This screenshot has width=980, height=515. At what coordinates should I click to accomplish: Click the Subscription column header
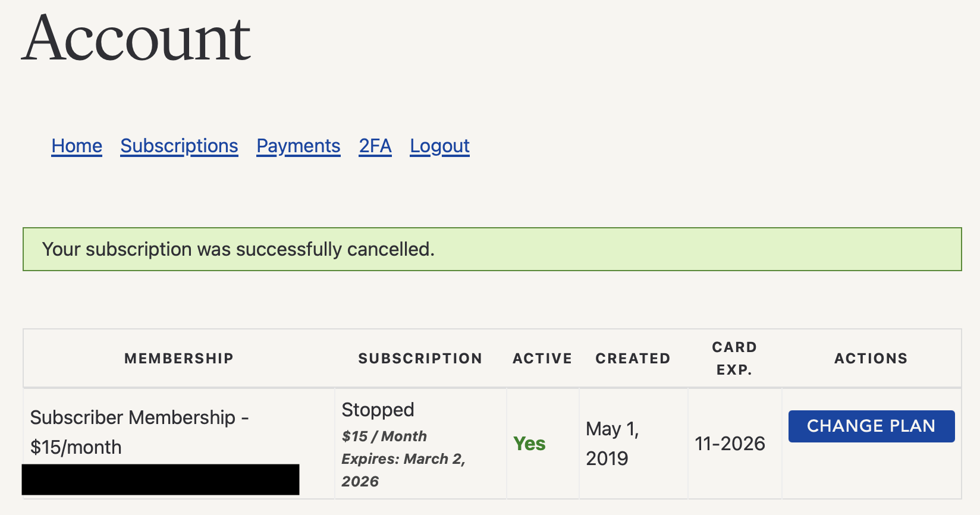point(420,359)
